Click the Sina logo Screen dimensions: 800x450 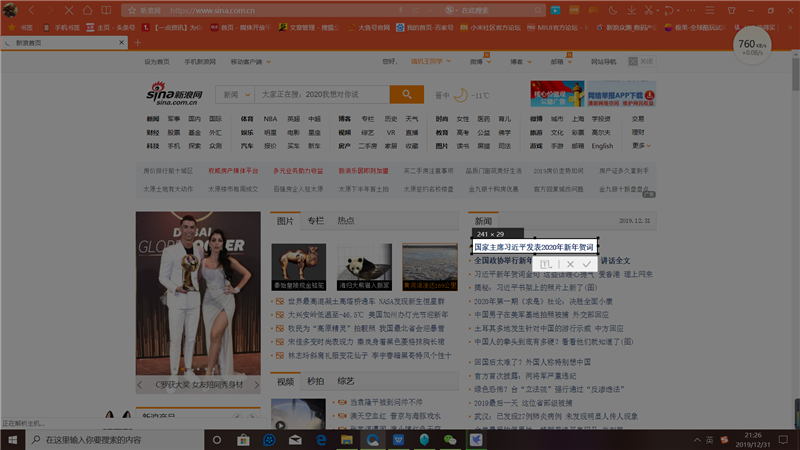point(174,93)
